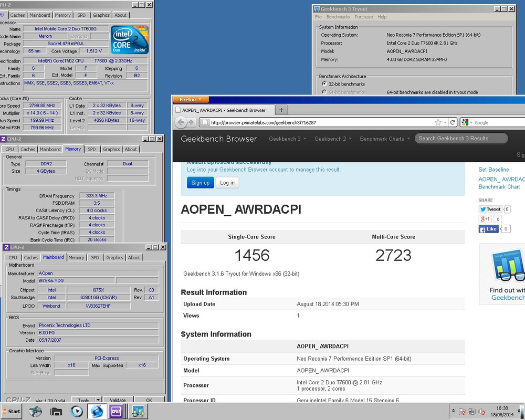Reload the page with the refresh icon

[453, 122]
